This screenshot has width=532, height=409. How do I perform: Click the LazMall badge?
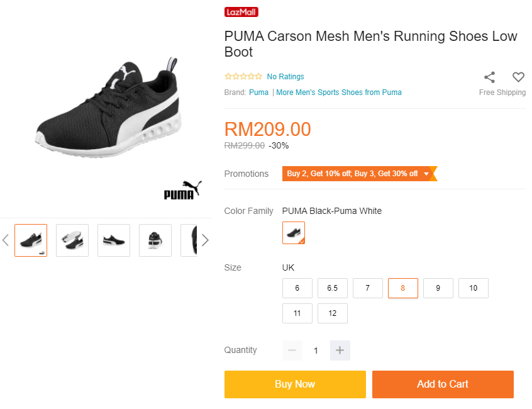[241, 12]
